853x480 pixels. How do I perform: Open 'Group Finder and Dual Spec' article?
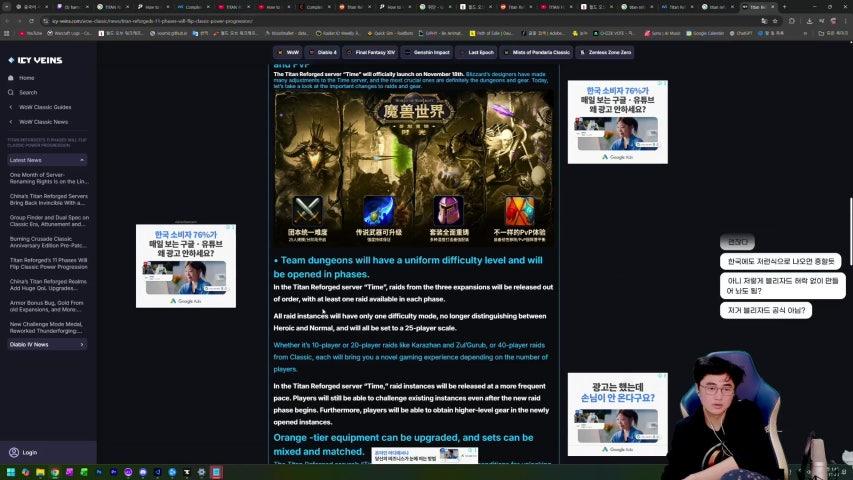48,220
